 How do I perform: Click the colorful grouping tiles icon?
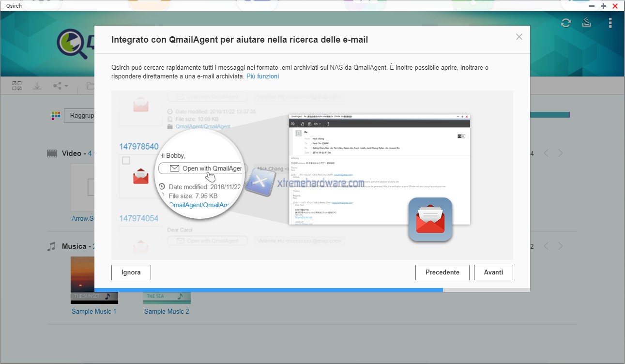pyautogui.click(x=56, y=116)
